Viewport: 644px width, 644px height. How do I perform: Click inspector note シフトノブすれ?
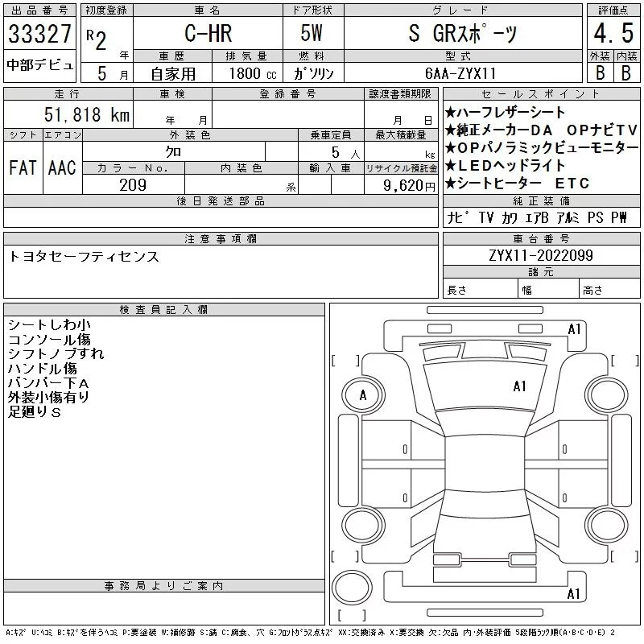(x=56, y=353)
